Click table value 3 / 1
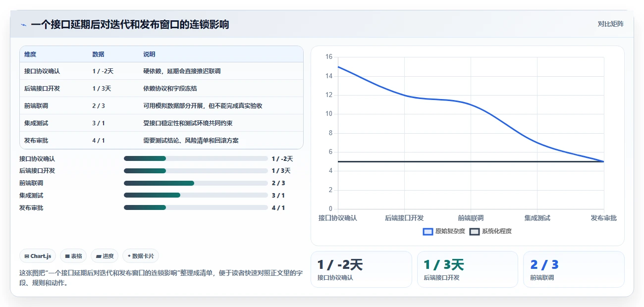 tap(99, 123)
